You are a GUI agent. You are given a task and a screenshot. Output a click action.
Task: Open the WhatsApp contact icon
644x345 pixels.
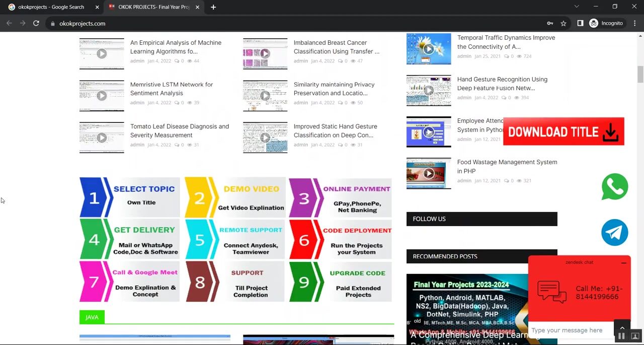[615, 187]
